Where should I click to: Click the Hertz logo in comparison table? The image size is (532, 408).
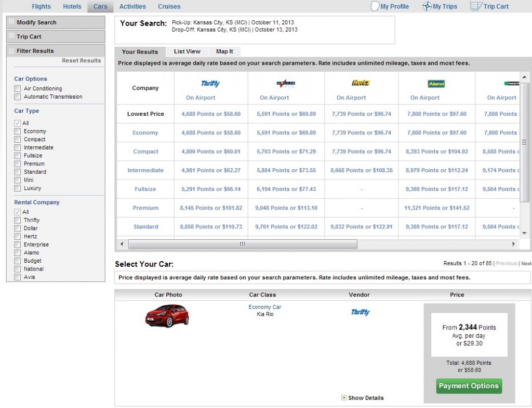point(361,83)
